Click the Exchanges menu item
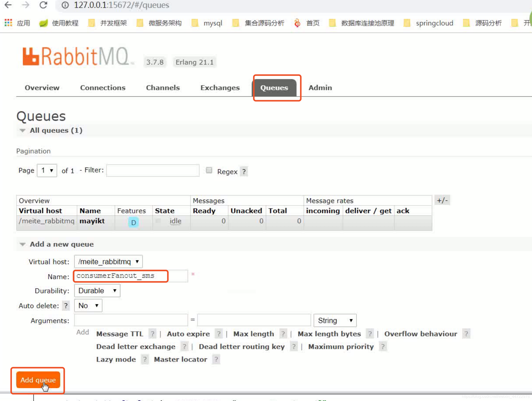This screenshot has width=532, height=401. coord(220,87)
